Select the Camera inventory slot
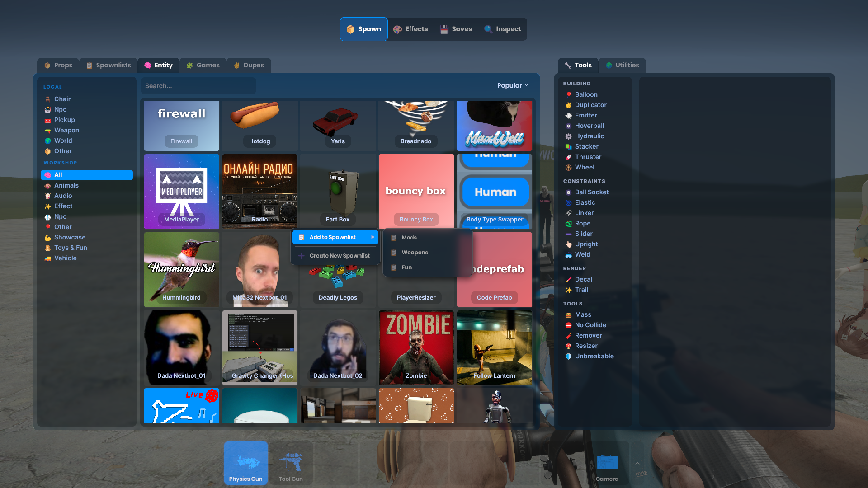This screenshot has height=488, width=868. 607,463
